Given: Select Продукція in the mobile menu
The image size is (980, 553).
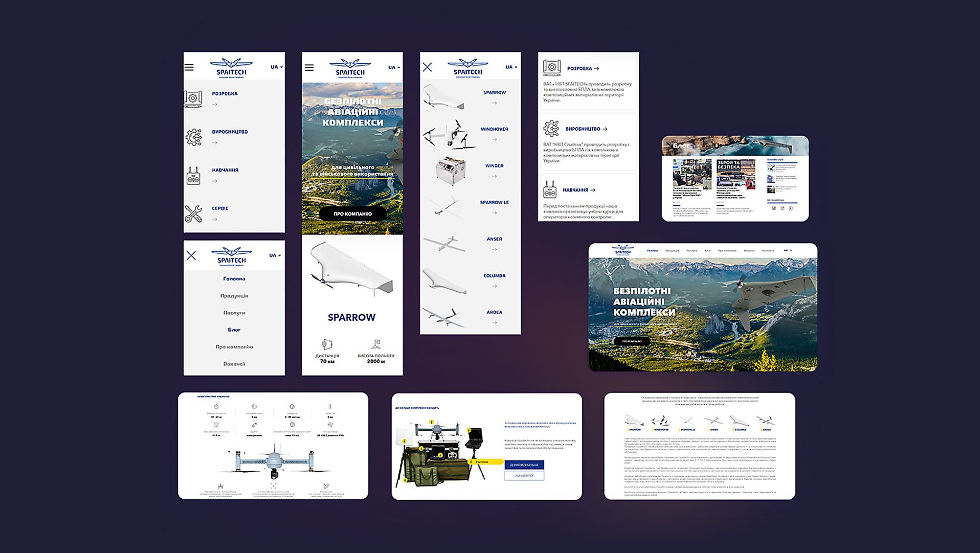Looking at the screenshot, I should 234,295.
